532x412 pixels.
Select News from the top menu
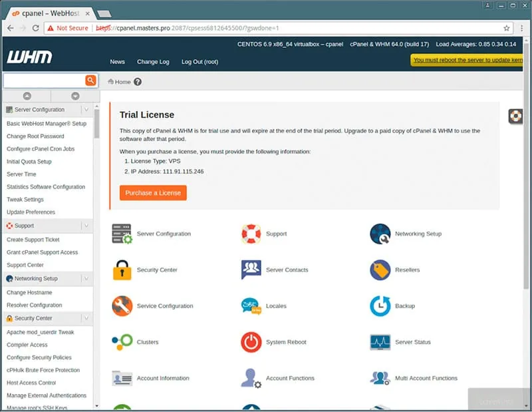pos(117,61)
